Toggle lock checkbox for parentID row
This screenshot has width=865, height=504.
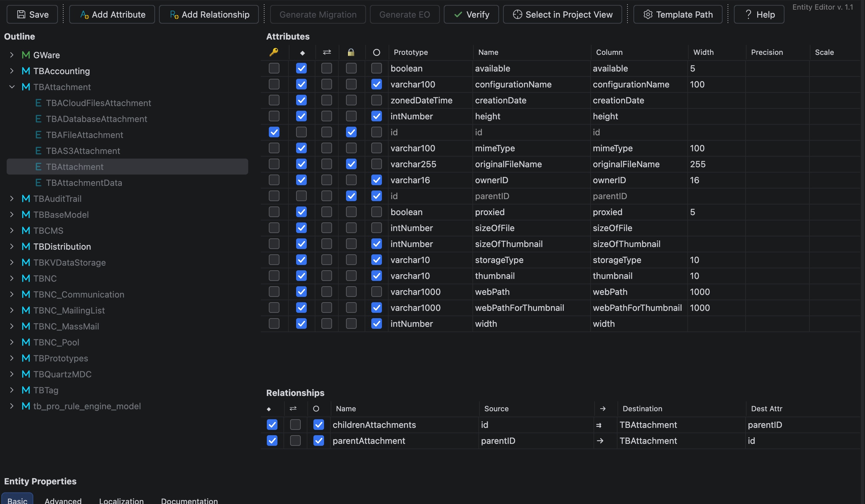click(x=351, y=196)
